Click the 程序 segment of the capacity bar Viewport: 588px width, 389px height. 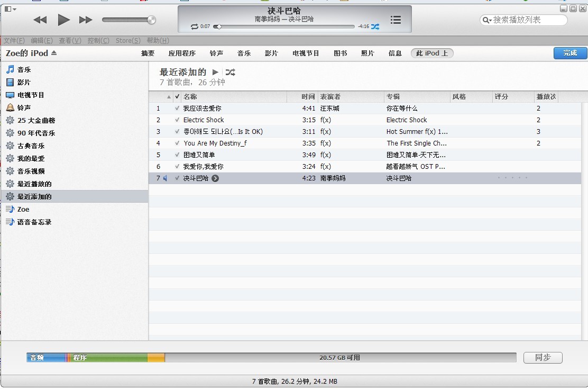point(109,357)
